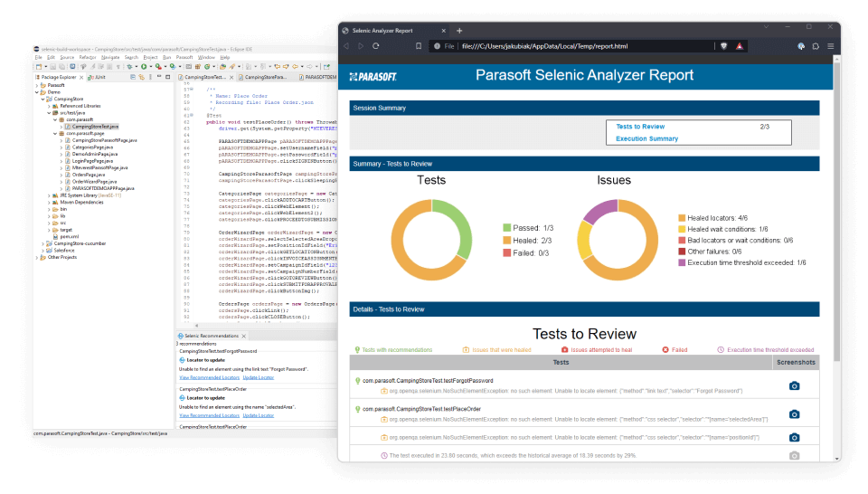
Task: Open the Eclipse File menu
Action: point(38,57)
